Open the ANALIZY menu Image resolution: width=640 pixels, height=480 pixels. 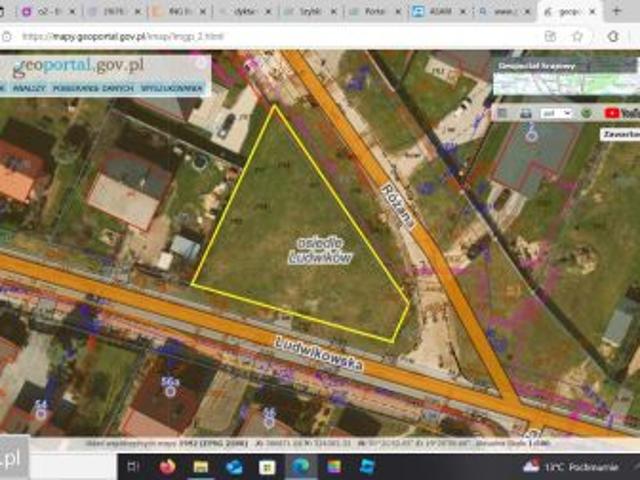click(29, 88)
